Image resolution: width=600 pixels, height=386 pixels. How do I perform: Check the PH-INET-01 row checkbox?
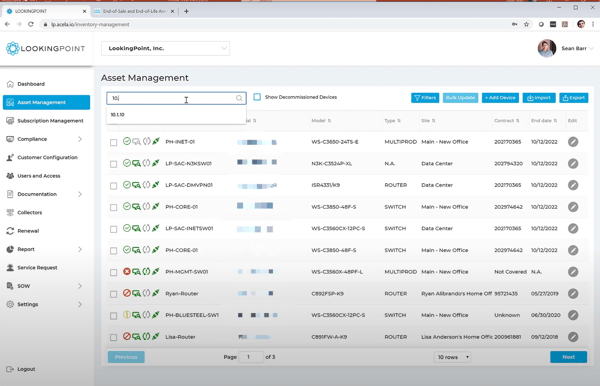click(x=114, y=142)
